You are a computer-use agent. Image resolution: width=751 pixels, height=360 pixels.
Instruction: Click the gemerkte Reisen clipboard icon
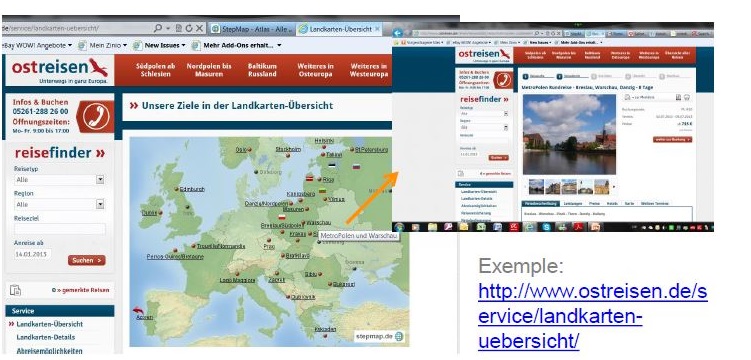15,290
